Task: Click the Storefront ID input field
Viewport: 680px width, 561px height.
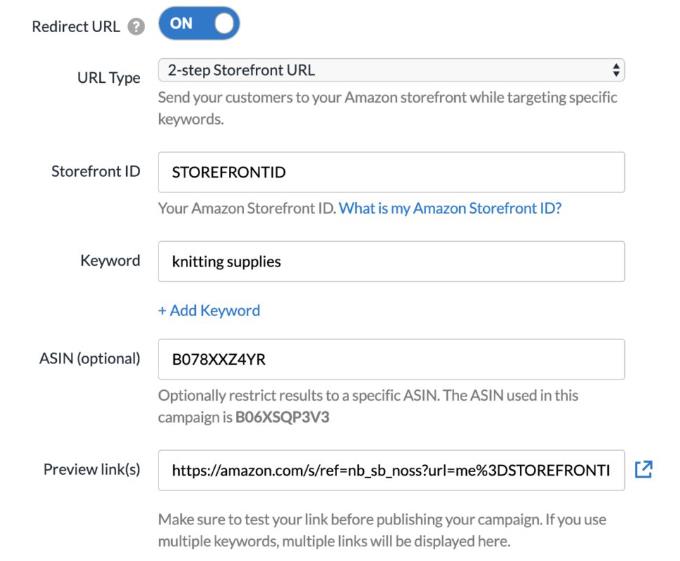Action: pos(390,172)
